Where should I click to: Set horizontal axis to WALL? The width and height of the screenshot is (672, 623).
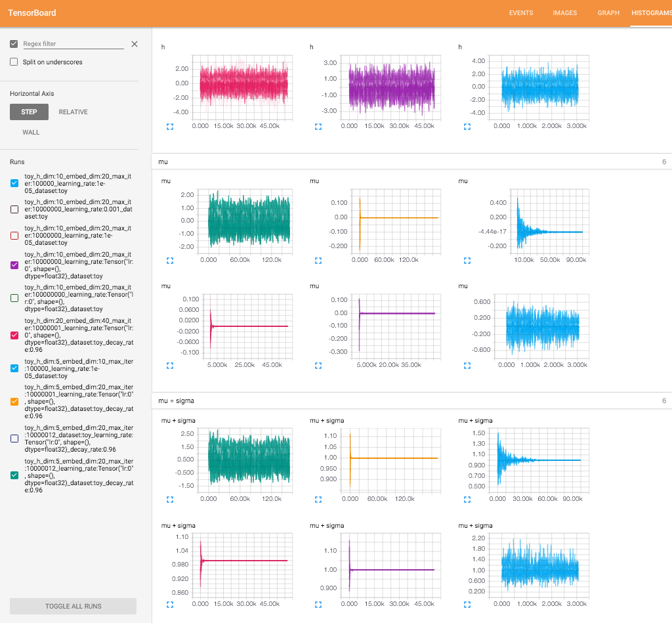pyautogui.click(x=31, y=133)
